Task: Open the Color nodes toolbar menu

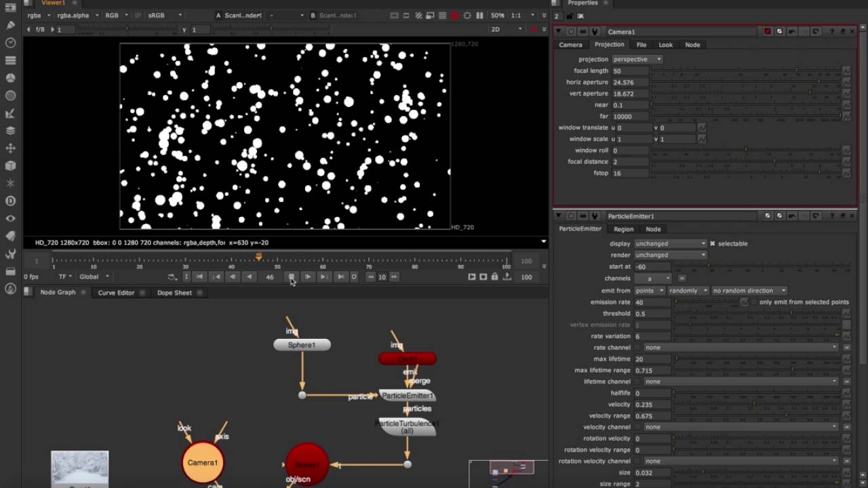Action: point(10,78)
